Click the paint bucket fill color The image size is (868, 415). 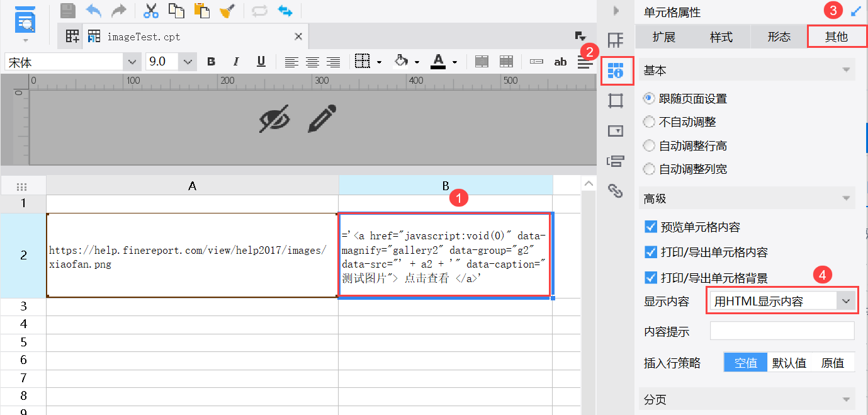pyautogui.click(x=401, y=61)
